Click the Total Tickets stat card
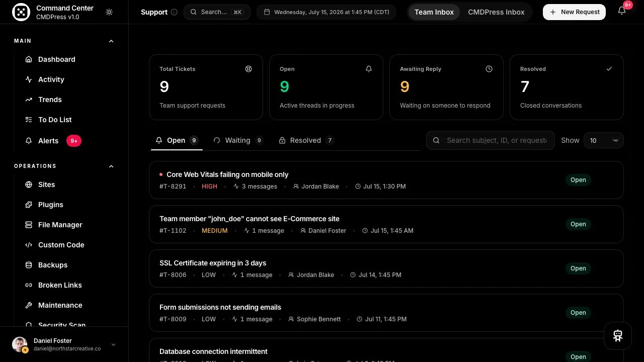 click(x=206, y=87)
